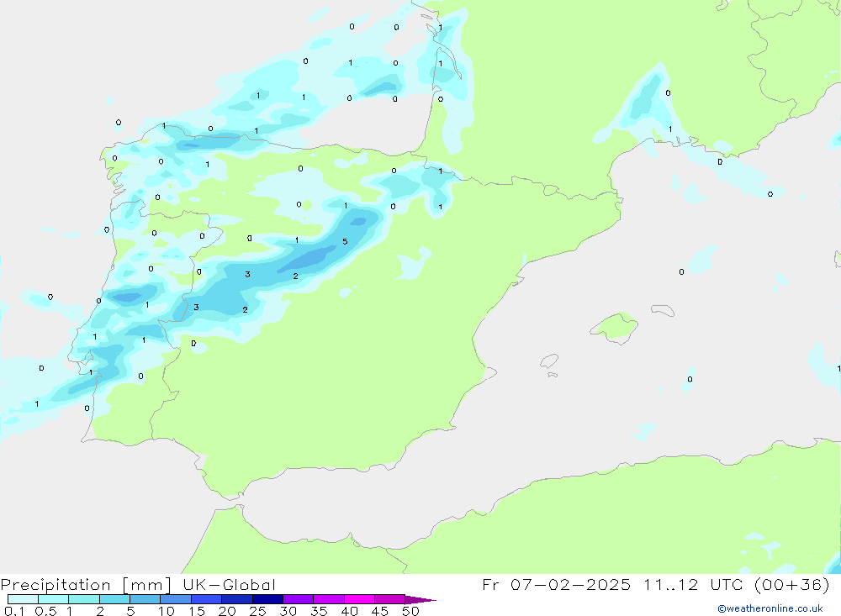This screenshot has height=616, width=841.
Task: Click the legend label '35'
Action: pyautogui.click(x=319, y=611)
